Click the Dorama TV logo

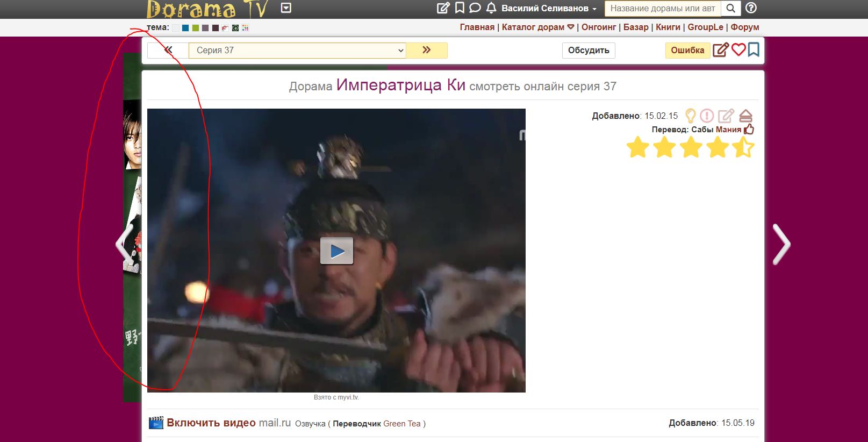(x=207, y=9)
